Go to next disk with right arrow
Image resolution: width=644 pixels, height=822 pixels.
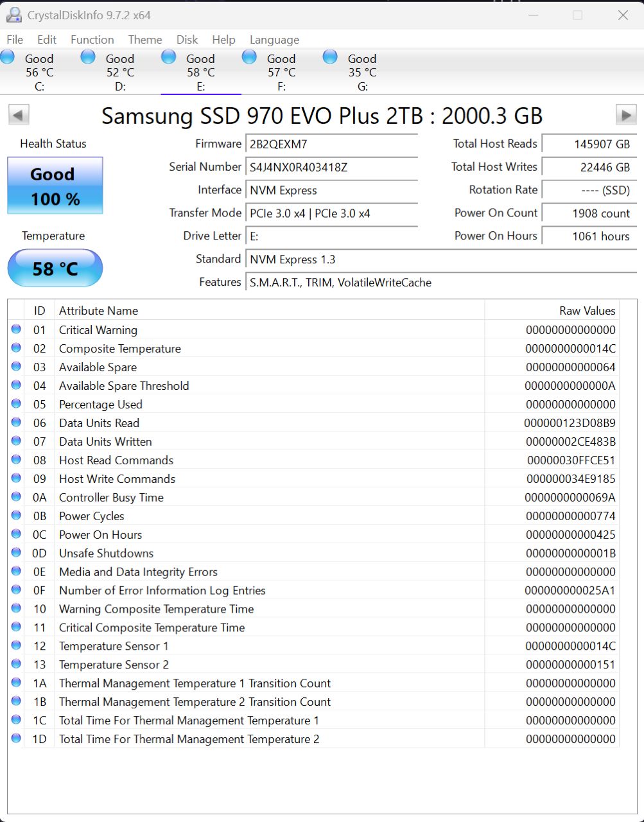[625, 116]
